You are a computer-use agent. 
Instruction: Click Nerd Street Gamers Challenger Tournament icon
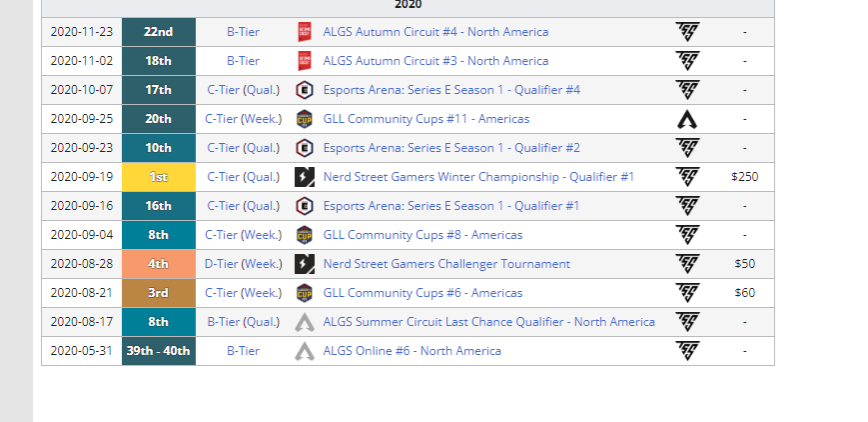pyautogui.click(x=305, y=264)
